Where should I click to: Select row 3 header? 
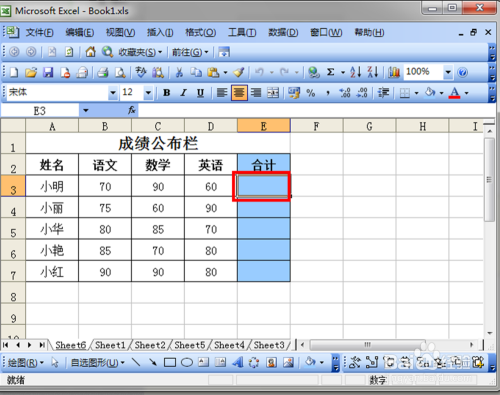click(x=13, y=186)
